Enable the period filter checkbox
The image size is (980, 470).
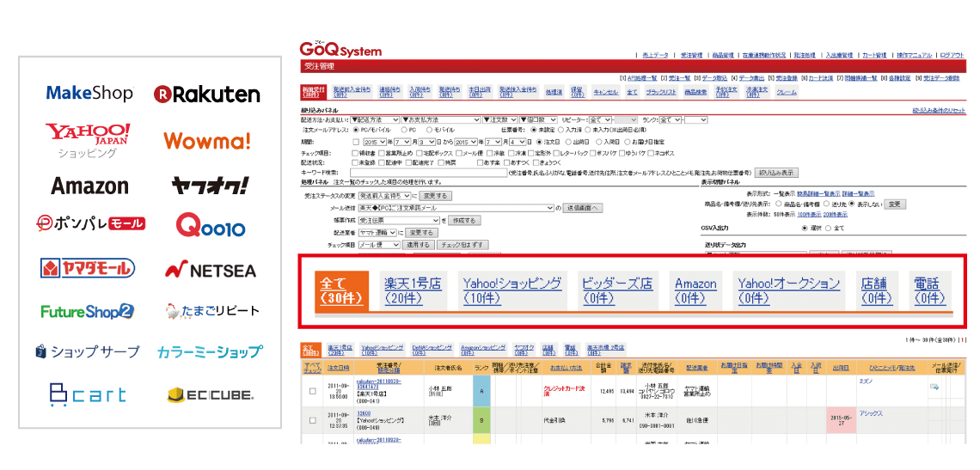(x=356, y=142)
